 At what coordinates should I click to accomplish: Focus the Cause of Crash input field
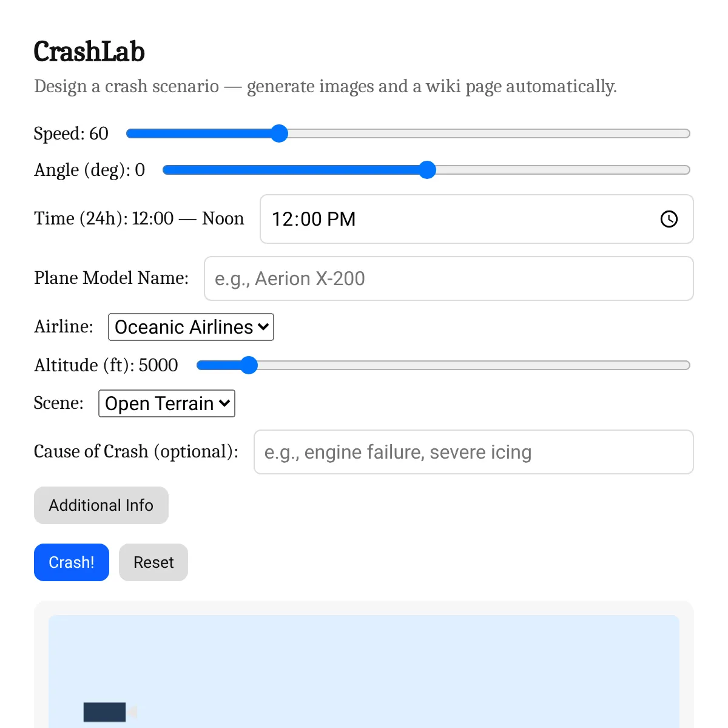pos(473,452)
